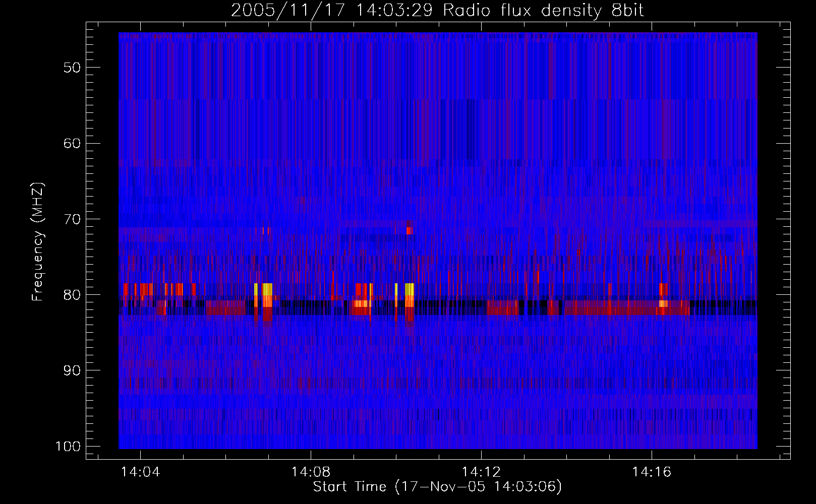Click the 14:16 time tick label
Viewport: 816px width, 504px height.
(x=652, y=472)
